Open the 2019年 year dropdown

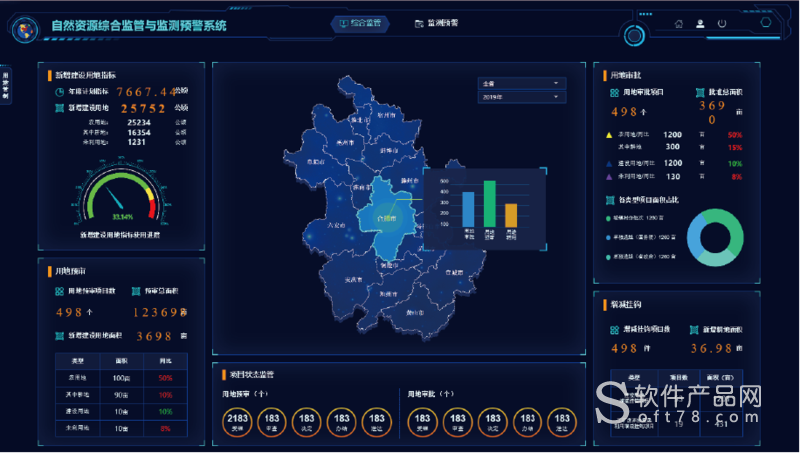[522, 97]
